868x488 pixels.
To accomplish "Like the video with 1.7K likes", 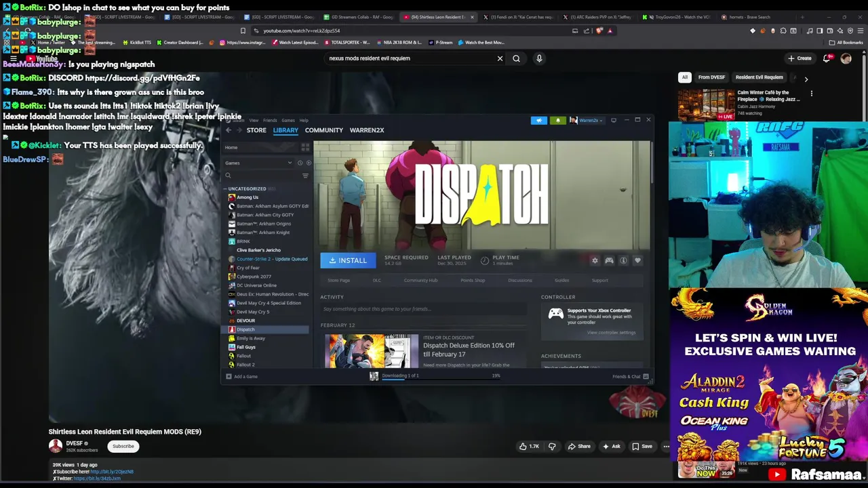I will click(529, 446).
